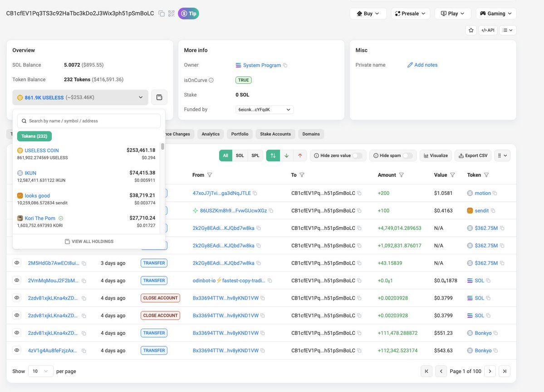The height and width of the screenshot is (392, 544).
Task: Open looks good token link
Action: [37, 195]
